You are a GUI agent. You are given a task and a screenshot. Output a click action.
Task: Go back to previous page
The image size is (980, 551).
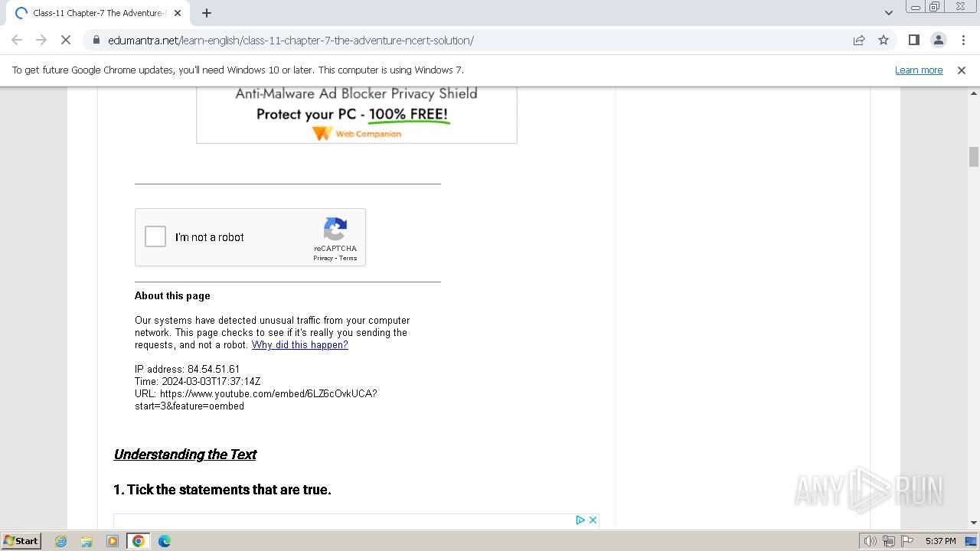click(x=17, y=40)
